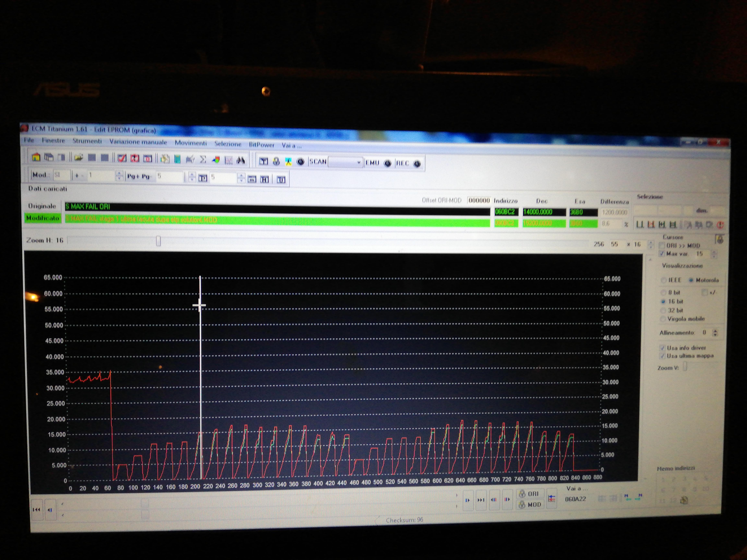Open the BitPower menu
Screen dimensions: 747x560
click(261, 145)
